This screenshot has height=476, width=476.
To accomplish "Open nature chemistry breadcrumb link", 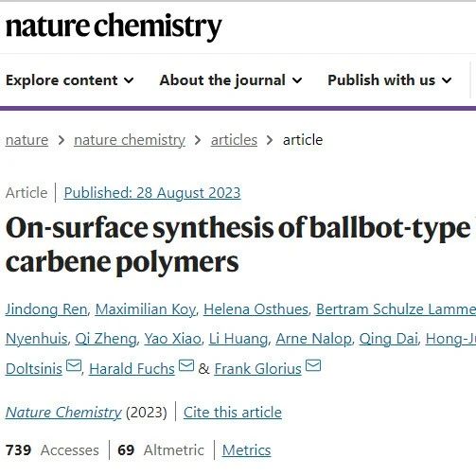I will coord(130,140).
